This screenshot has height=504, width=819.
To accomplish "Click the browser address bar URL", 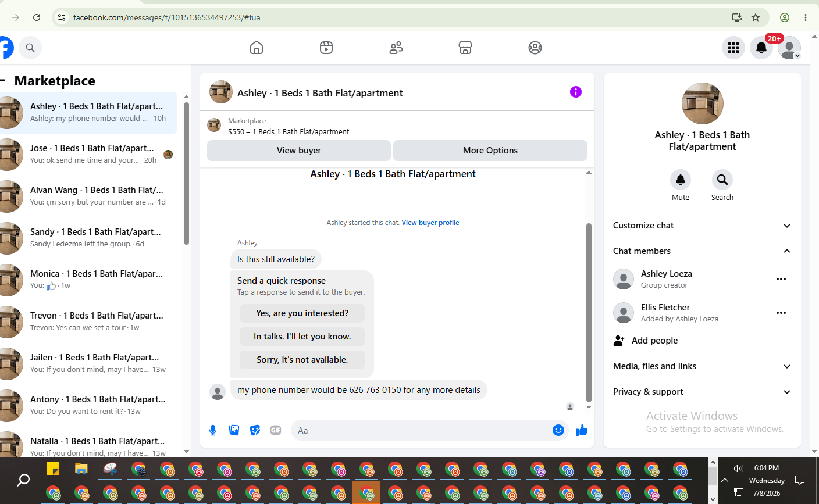I will click(x=167, y=17).
